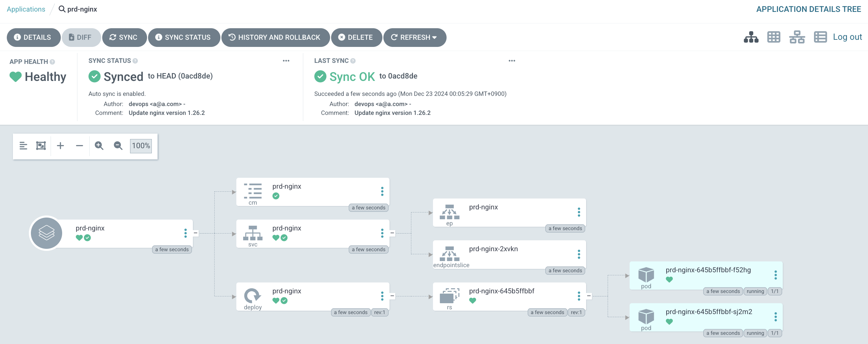Image resolution: width=868 pixels, height=344 pixels.
Task: Open HISTORY AND ROLLBACK
Action: [275, 37]
